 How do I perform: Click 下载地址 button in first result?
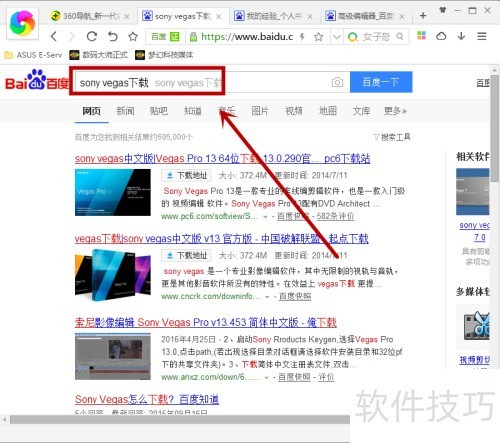[186, 175]
